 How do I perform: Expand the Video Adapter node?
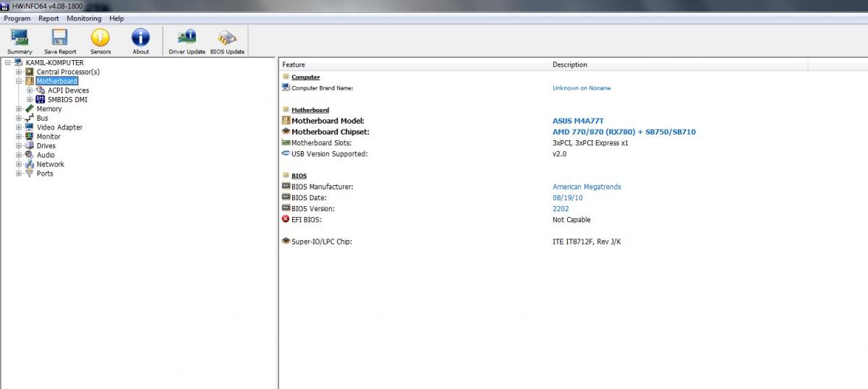(19, 127)
